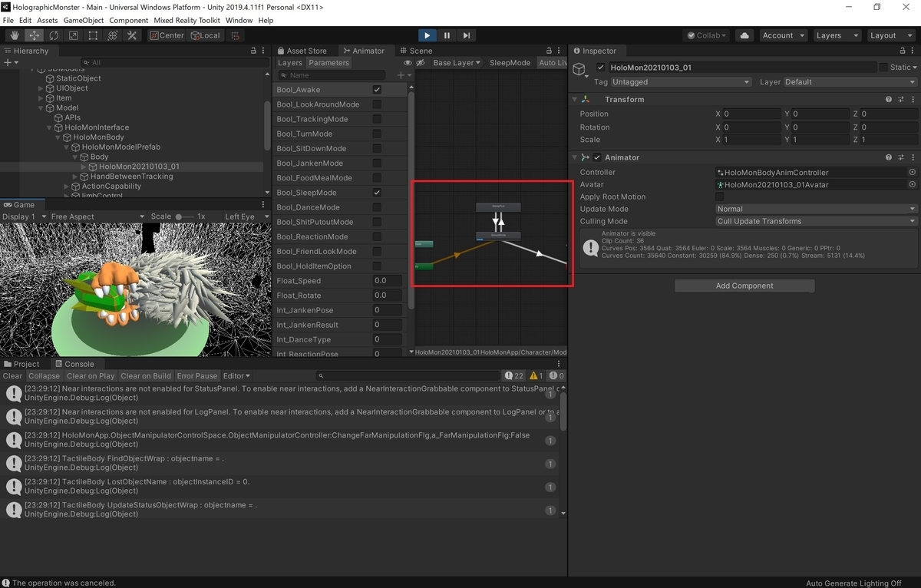Disable the Animator component checkbox
This screenshot has width=921, height=588.
(597, 157)
